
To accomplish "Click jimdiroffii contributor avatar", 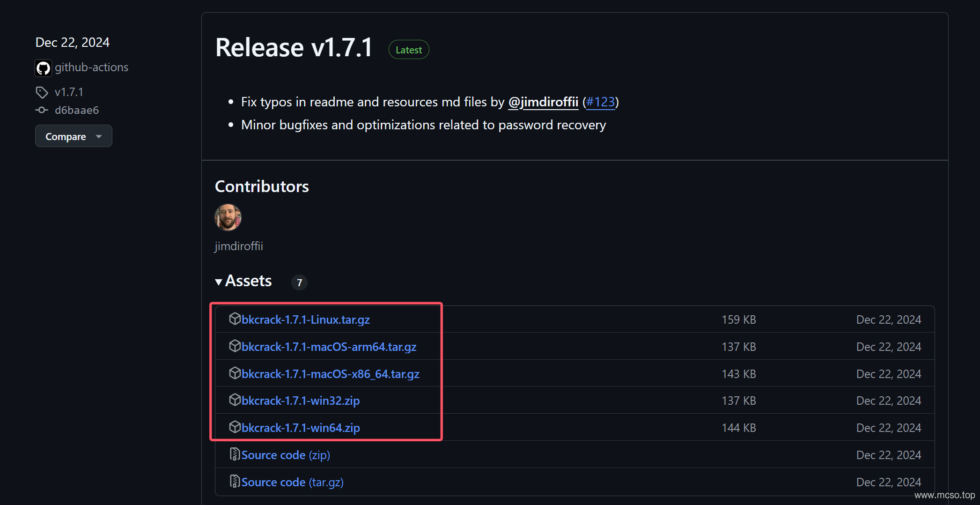I will click(228, 217).
